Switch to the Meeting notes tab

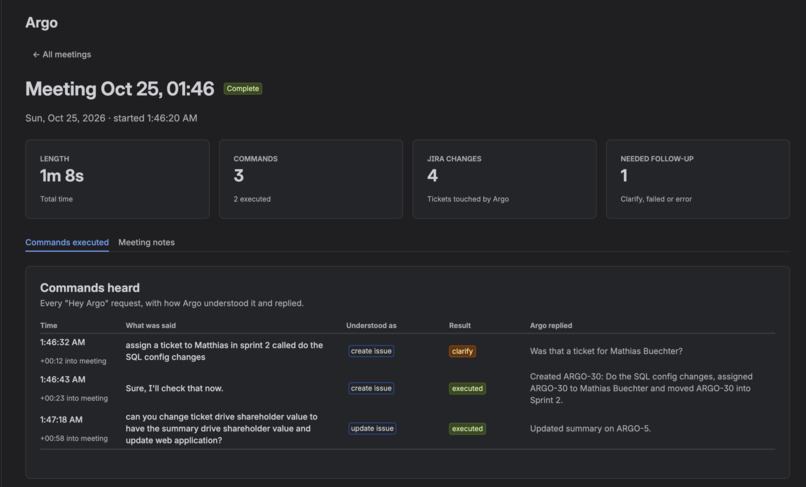pos(146,242)
